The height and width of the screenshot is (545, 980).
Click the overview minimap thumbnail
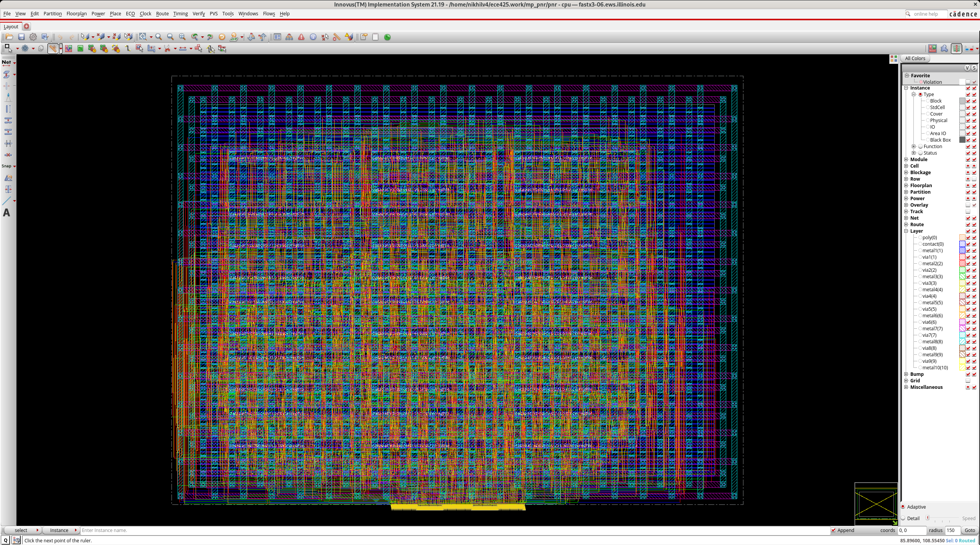876,504
